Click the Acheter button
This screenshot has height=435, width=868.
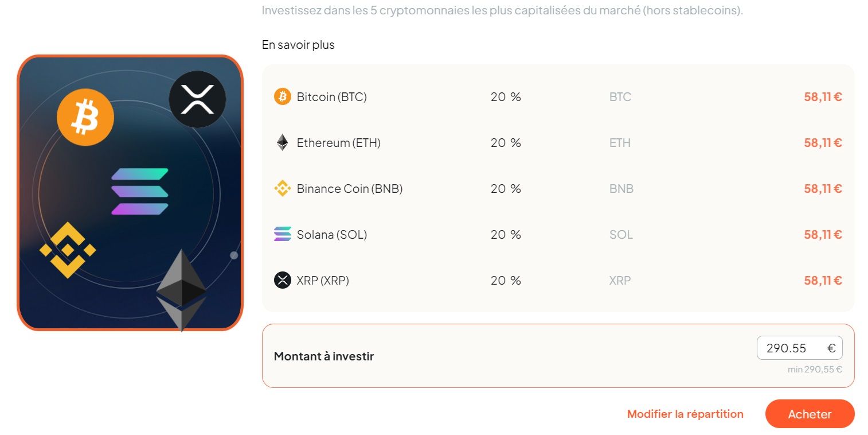point(810,414)
